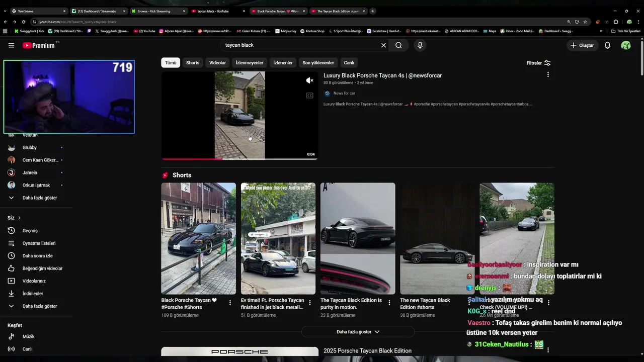The height and width of the screenshot is (362, 644).
Task: Select the Canlı filter chip
Action: pos(349,63)
